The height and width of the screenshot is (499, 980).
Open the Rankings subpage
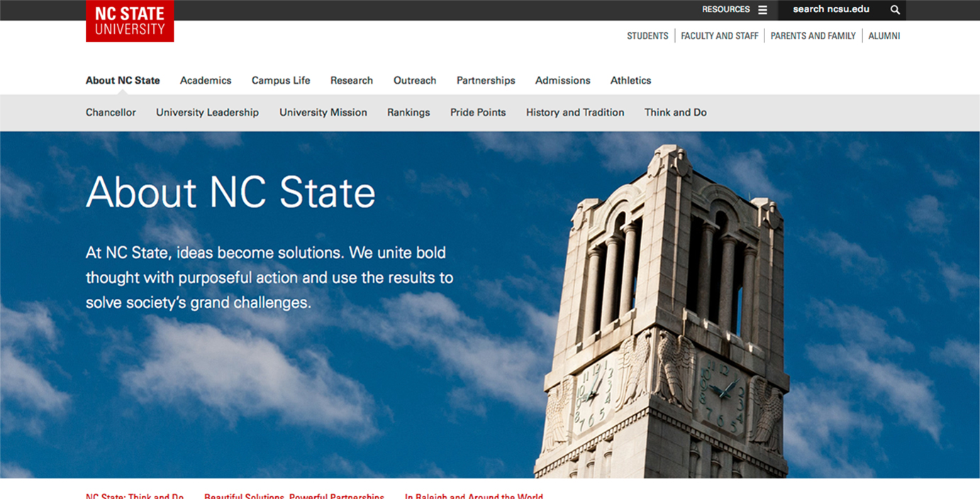click(x=408, y=112)
